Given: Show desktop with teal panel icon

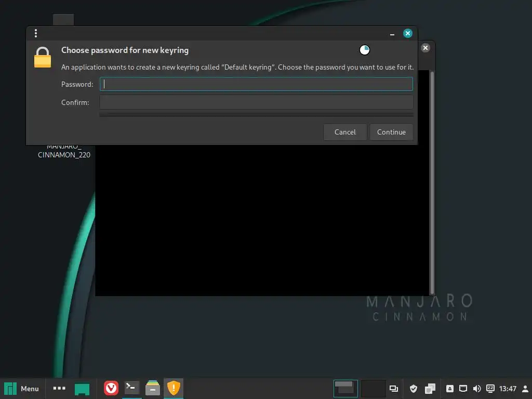Looking at the screenshot, I should pos(82,389).
